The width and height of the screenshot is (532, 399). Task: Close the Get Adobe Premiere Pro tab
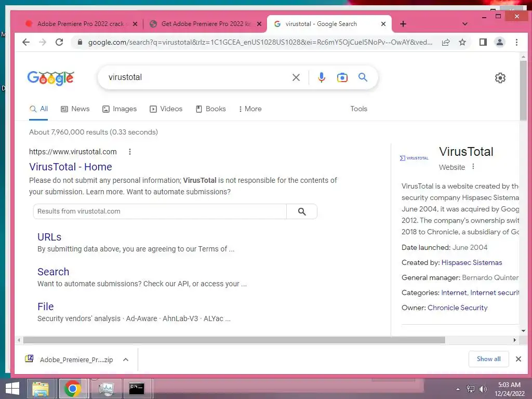(259, 24)
